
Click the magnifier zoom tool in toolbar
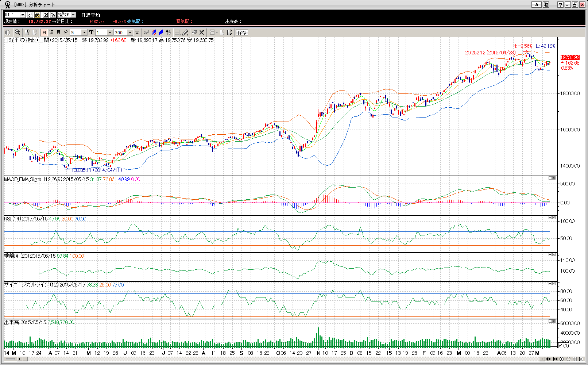point(17,32)
